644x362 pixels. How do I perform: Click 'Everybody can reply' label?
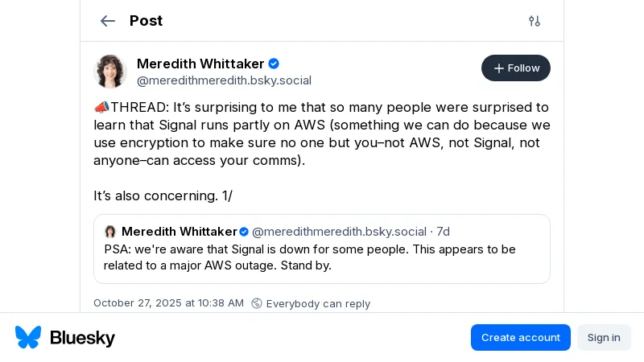318,303
